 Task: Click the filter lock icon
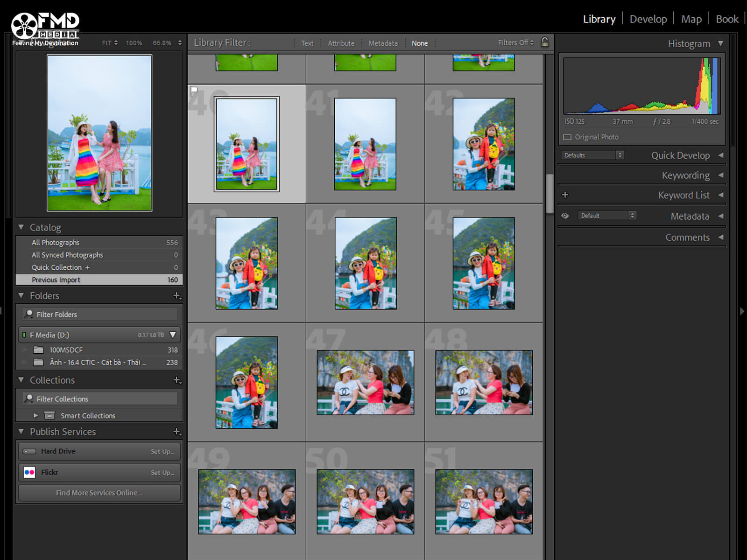tap(545, 42)
